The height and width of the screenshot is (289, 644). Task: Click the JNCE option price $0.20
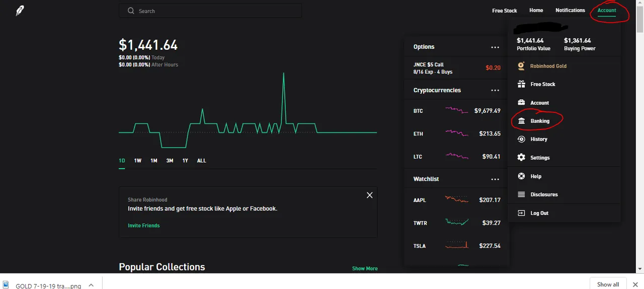pyautogui.click(x=493, y=67)
